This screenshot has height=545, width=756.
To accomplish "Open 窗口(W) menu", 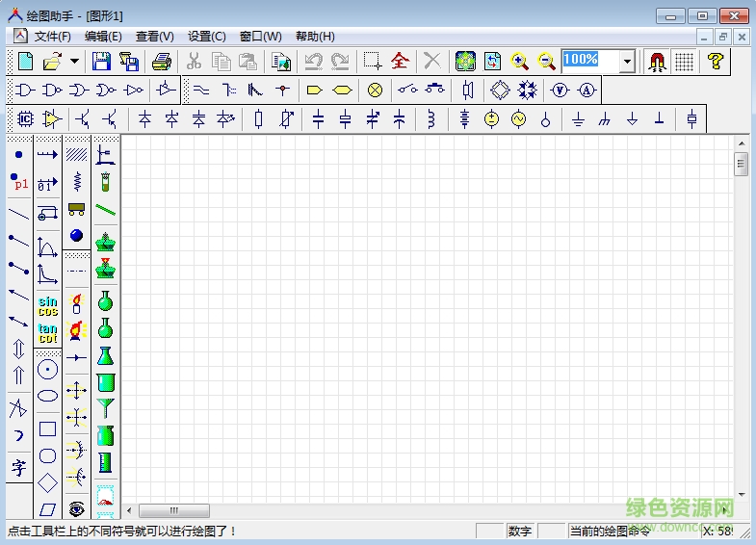I will pyautogui.click(x=260, y=37).
